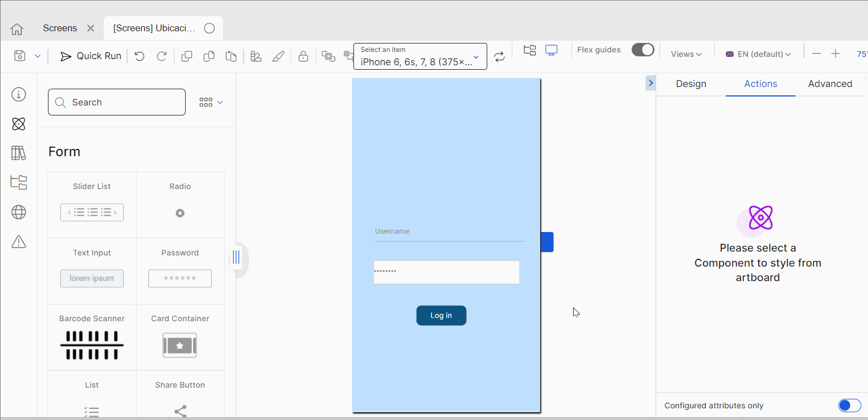This screenshot has width=868, height=420.
Task: Select the style brush icon in the toolbar
Action: click(278, 56)
